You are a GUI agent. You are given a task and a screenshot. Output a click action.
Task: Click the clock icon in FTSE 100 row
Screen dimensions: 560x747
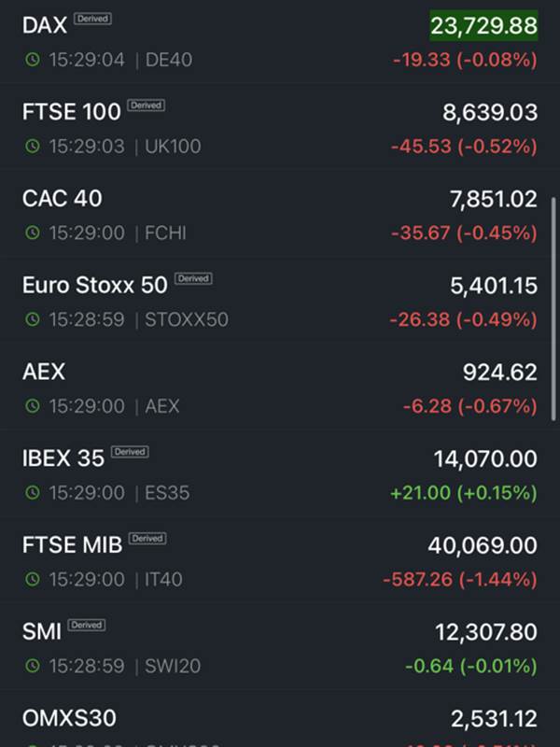tap(33, 147)
